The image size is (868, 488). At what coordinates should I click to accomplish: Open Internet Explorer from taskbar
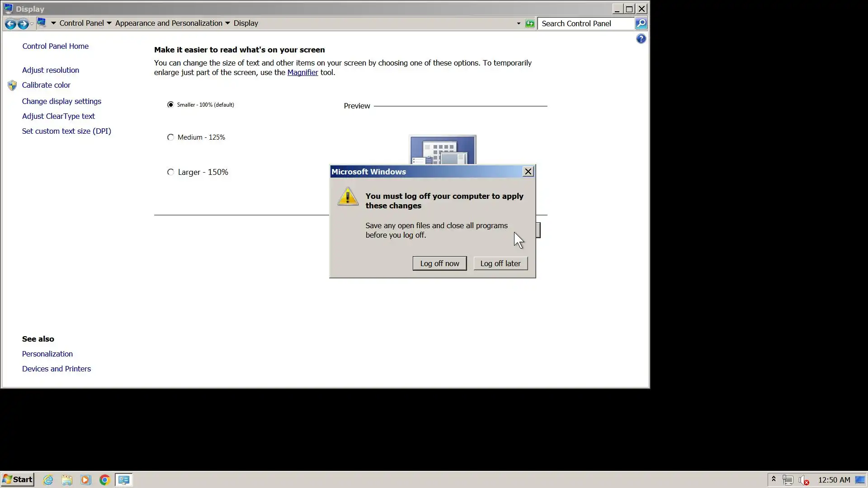(x=48, y=480)
